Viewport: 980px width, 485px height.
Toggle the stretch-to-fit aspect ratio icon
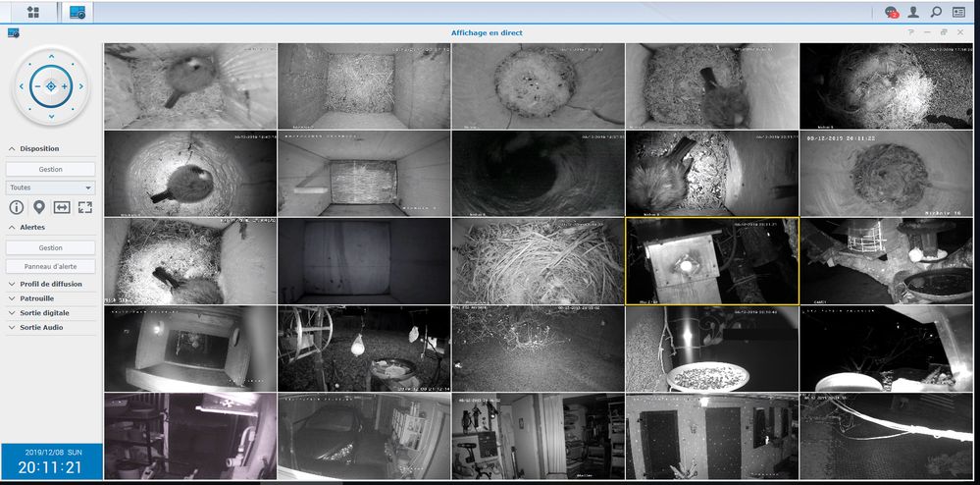coord(62,207)
